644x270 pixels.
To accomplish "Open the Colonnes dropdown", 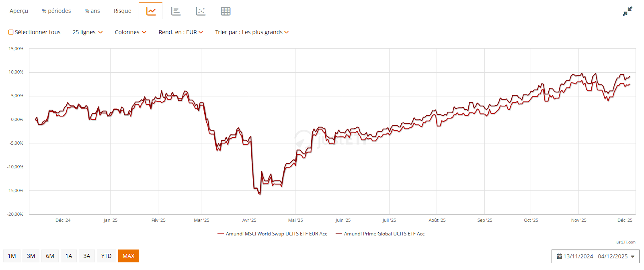I will 130,32.
